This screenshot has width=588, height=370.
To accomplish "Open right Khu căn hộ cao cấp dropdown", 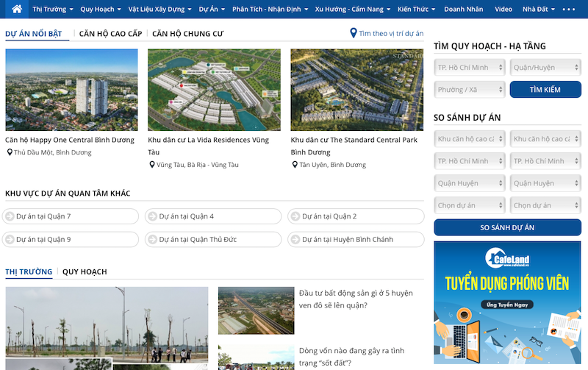I will point(545,139).
